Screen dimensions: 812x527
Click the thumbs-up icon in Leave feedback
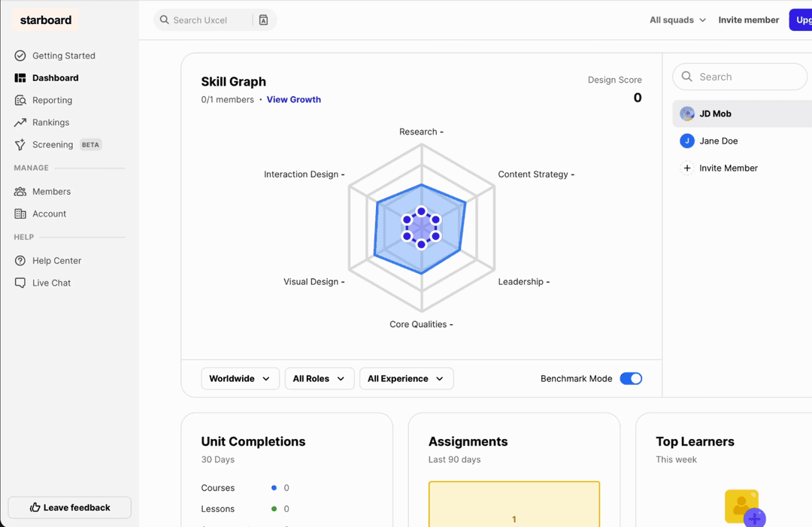click(35, 507)
